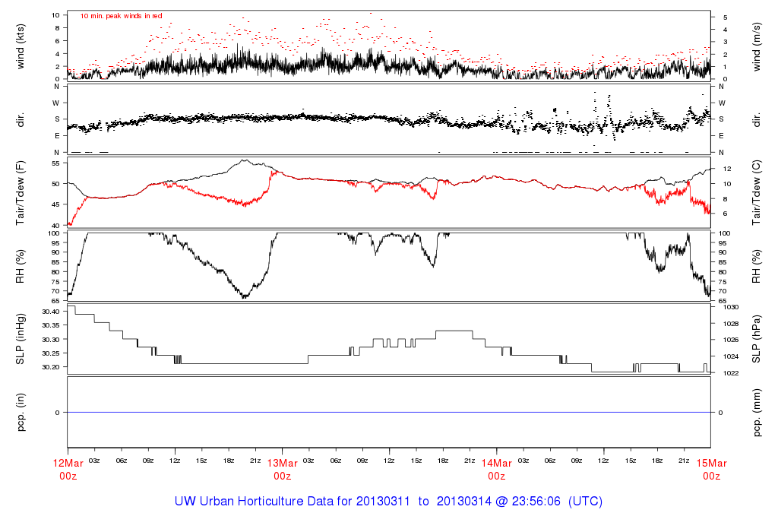The width and height of the screenshot is (778, 532).
Task: Click the '30.40' pressure tick value
Action: pos(51,312)
